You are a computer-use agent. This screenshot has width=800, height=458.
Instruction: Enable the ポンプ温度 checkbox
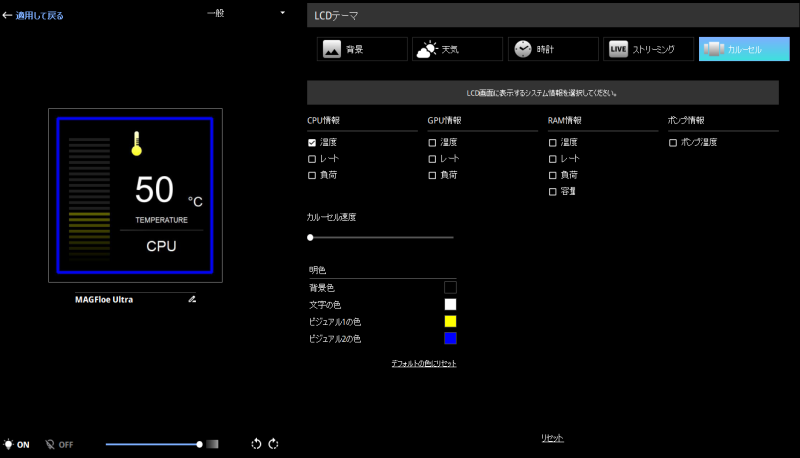[673, 143]
